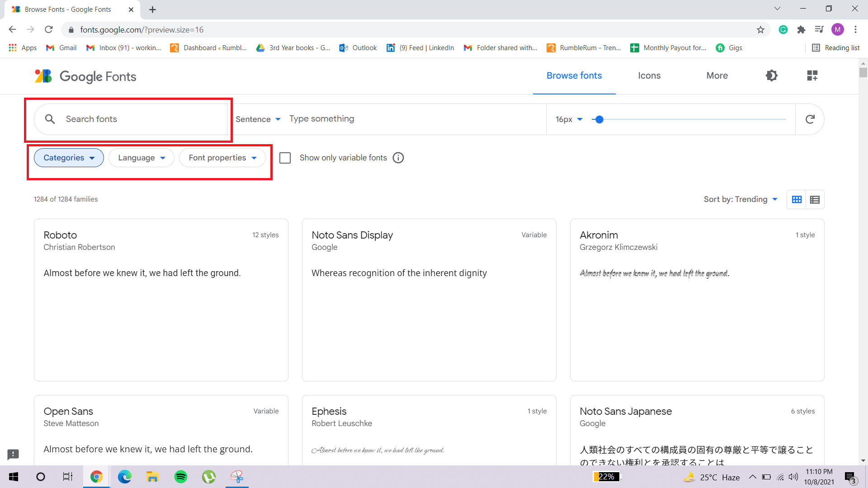Open the Open Sans font card

click(161, 431)
